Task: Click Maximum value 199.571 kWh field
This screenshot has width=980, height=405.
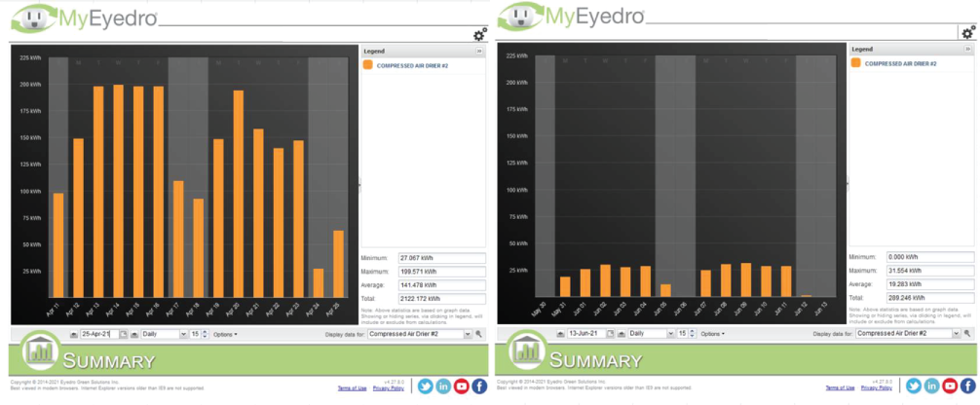Action: [442, 272]
